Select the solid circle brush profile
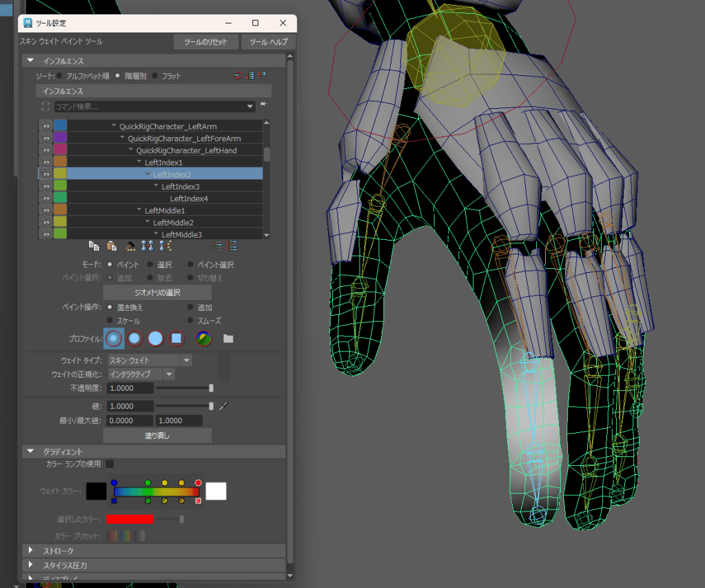The image size is (705, 588). 156,338
